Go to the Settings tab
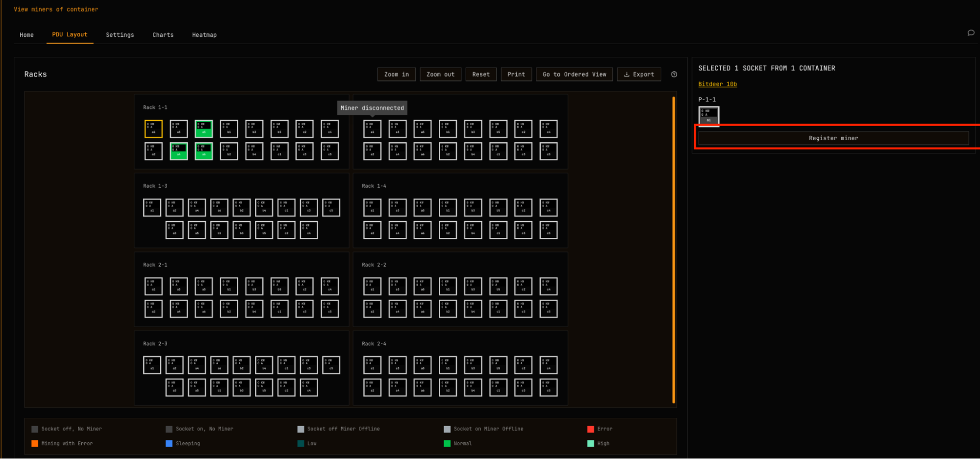 click(x=120, y=35)
